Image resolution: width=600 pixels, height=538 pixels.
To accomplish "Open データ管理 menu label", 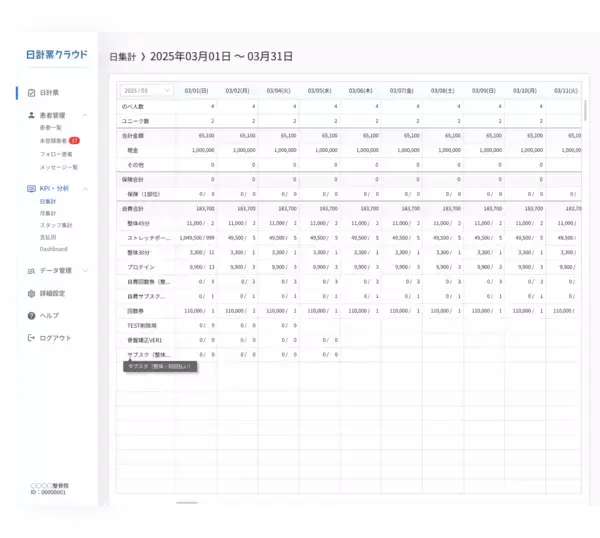I will (55, 271).
